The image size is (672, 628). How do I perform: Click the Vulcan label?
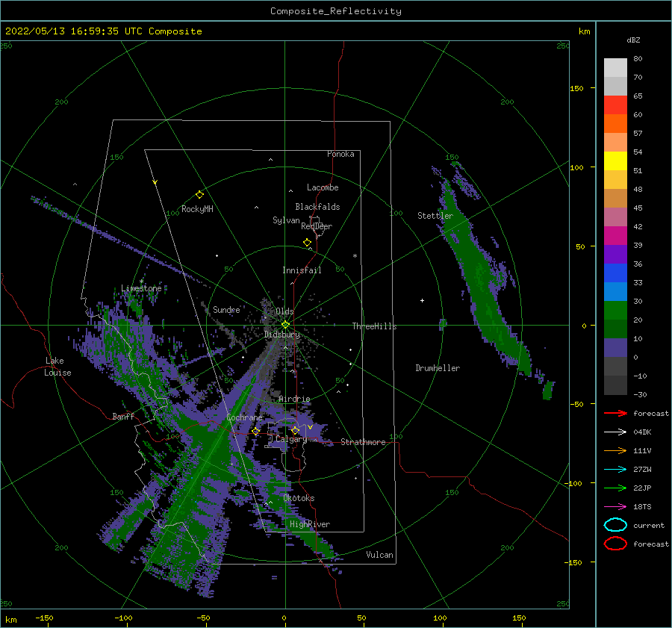pos(379,555)
